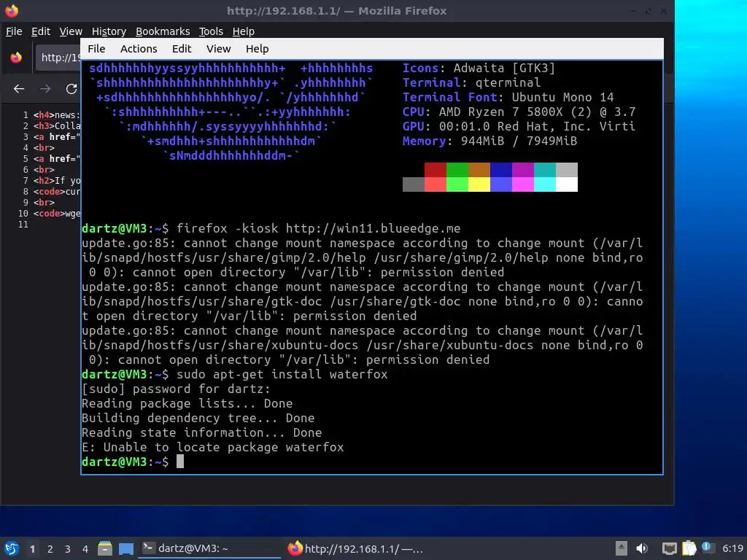Switch to virtual desktop 4
This screenshot has width=747, height=560.
[x=85, y=549]
